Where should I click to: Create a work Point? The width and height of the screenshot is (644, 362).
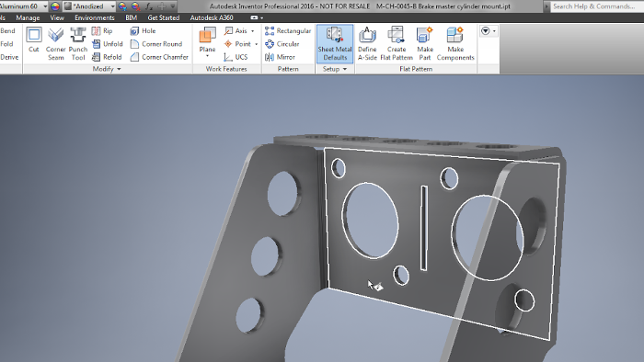[x=237, y=44]
